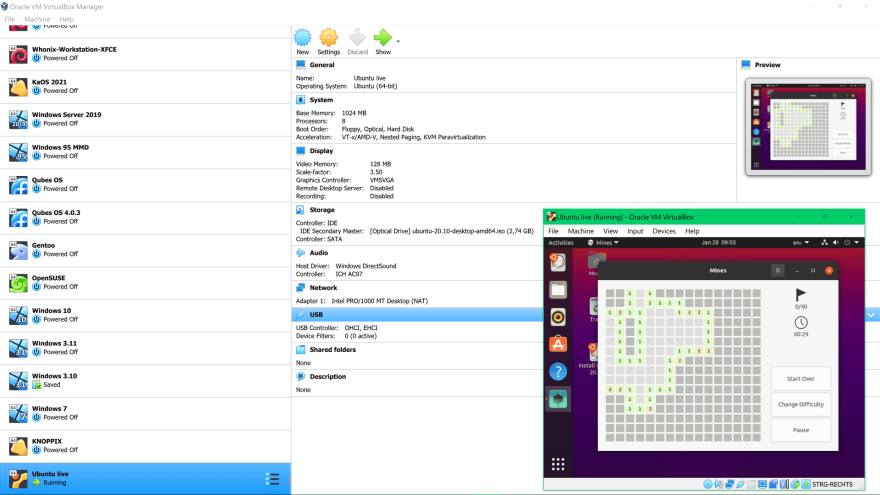Click the 1024 MB base memory value
Image resolution: width=880 pixels, height=495 pixels.
[x=354, y=113]
